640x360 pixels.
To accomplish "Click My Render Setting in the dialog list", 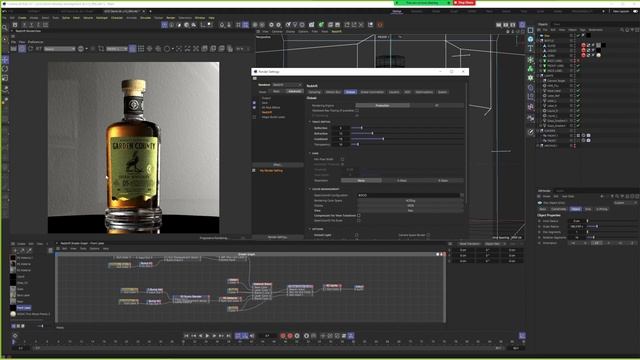I will pyautogui.click(x=271, y=171).
